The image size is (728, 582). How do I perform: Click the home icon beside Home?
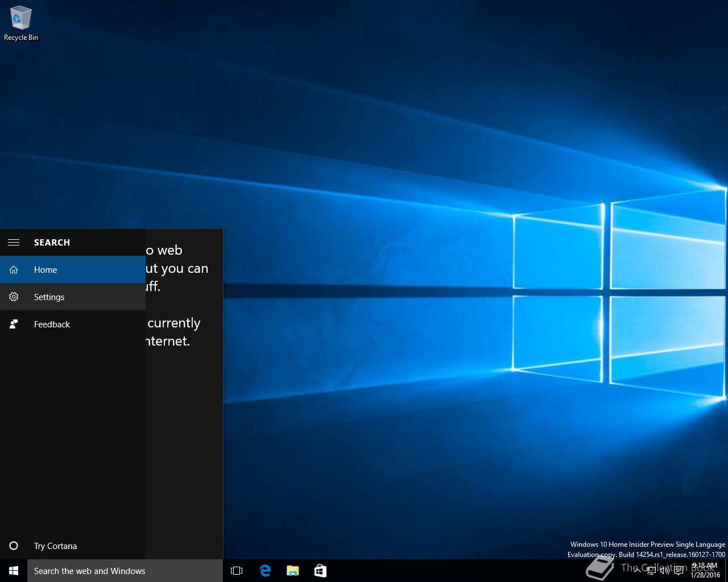click(x=14, y=269)
